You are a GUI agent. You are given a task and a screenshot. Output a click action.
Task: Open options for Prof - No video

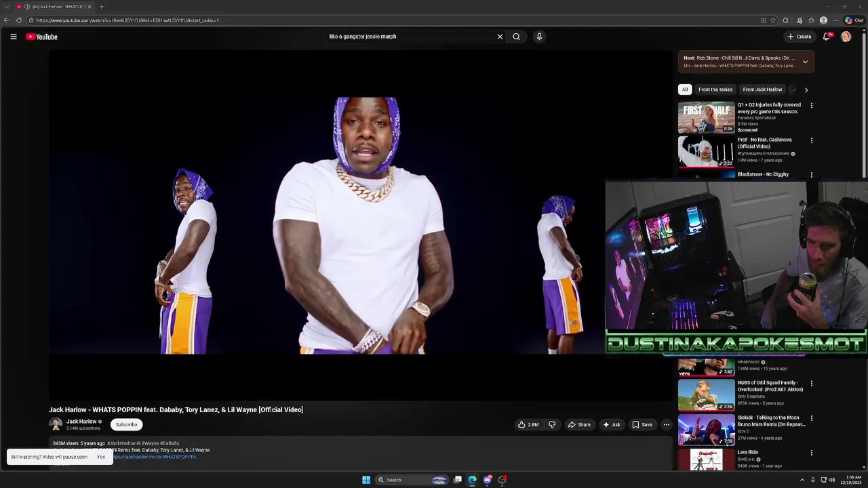[811, 140]
